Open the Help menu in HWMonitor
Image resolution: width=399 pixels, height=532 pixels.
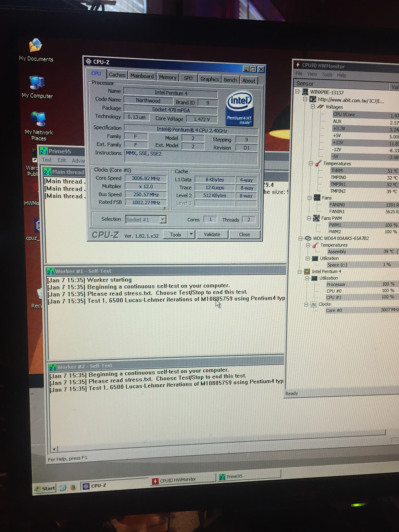click(x=342, y=75)
